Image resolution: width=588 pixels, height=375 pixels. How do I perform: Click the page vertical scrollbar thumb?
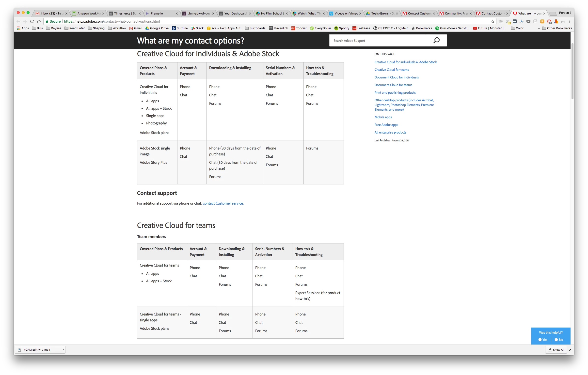tap(572, 71)
